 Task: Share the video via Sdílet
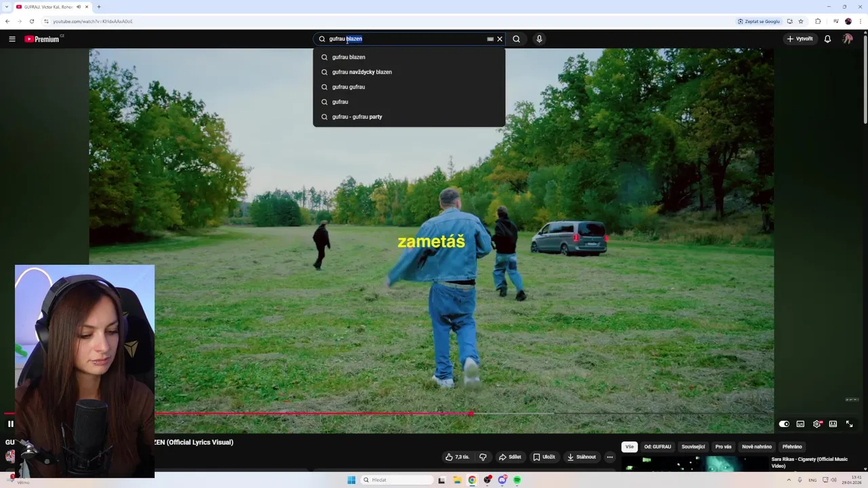tap(510, 457)
